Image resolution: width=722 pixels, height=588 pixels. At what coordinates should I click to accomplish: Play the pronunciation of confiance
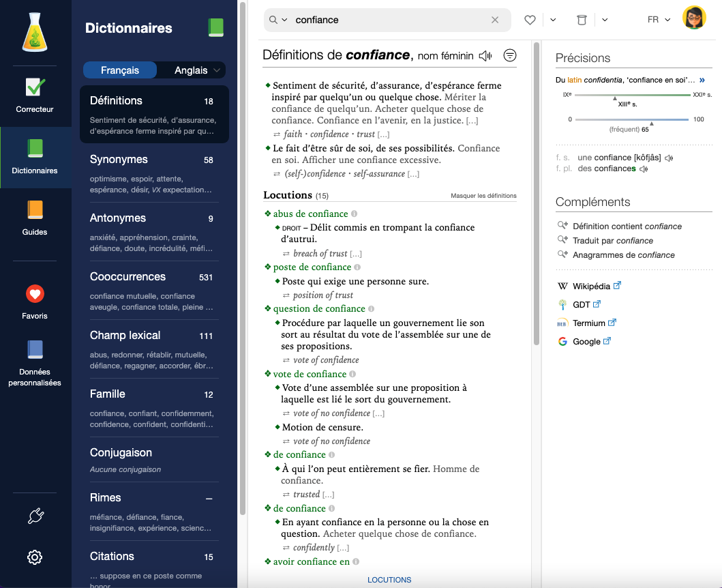click(484, 55)
